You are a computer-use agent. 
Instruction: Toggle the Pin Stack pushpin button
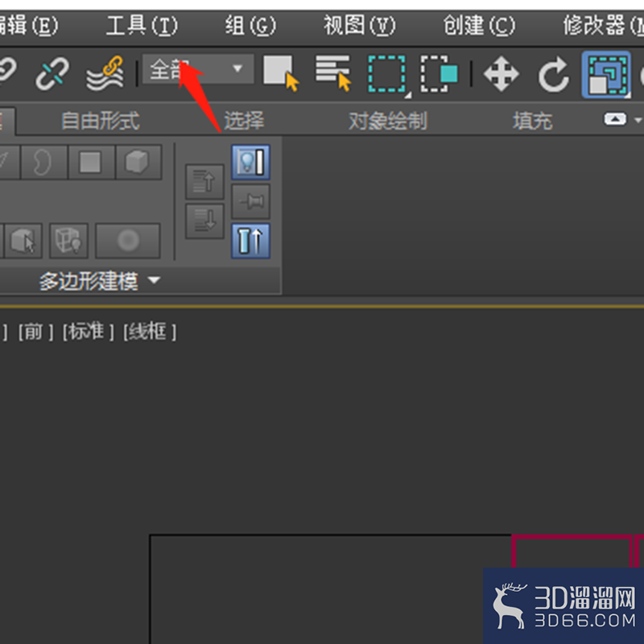tap(250, 201)
